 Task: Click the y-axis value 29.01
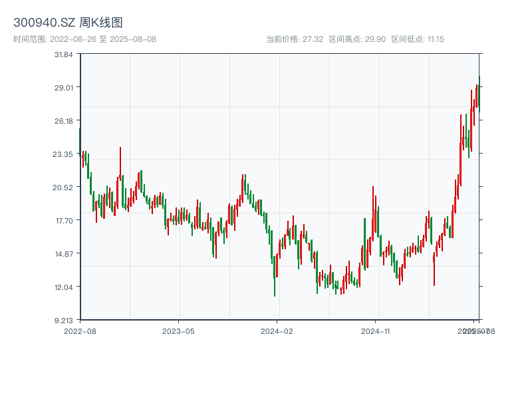coord(64,88)
